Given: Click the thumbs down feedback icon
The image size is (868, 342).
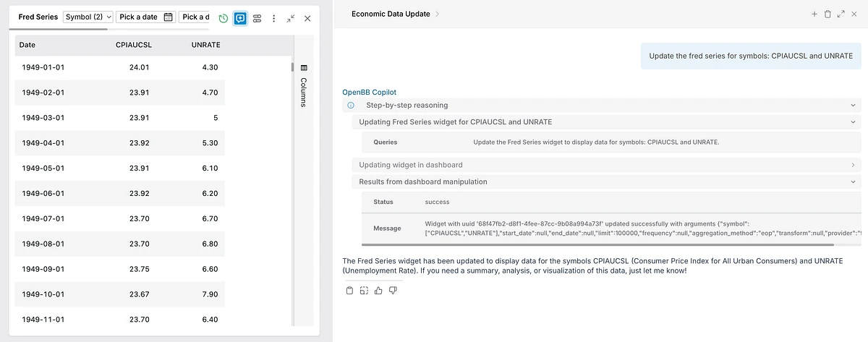Looking at the screenshot, I should tap(393, 291).
